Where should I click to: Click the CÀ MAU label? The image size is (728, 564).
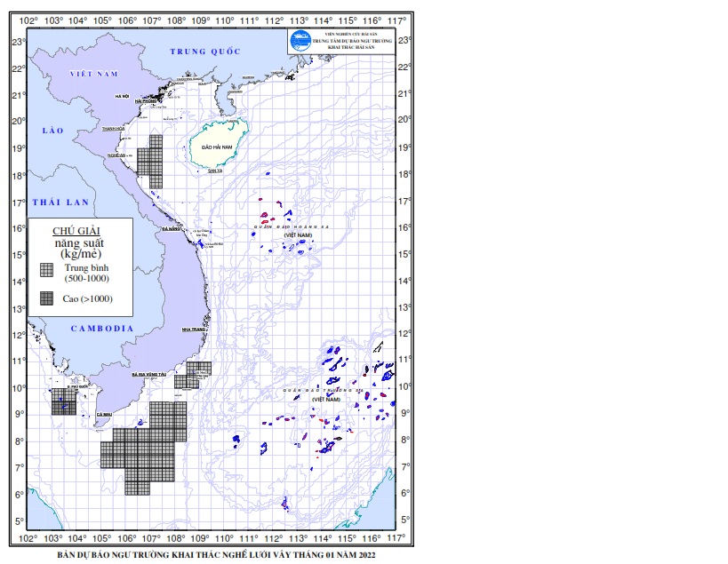(104, 414)
